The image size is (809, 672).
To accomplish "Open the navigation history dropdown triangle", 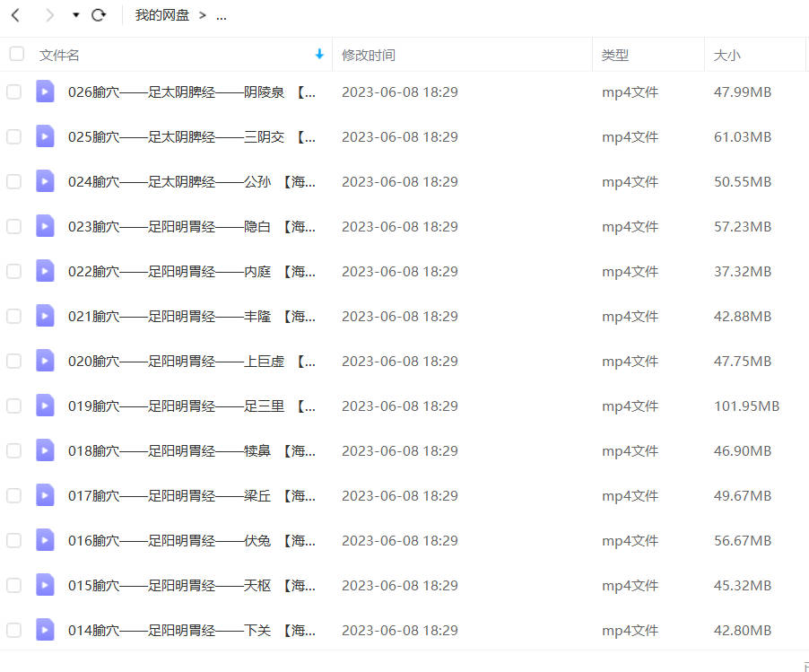I will [x=76, y=15].
